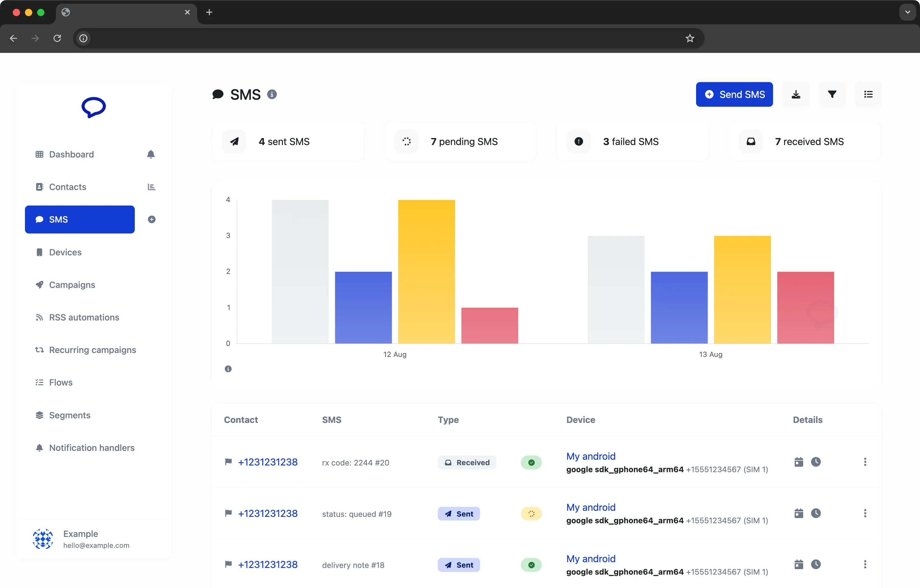Click the clock icon on the queued Sent row
This screenshot has width=920, height=588.
[816, 513]
